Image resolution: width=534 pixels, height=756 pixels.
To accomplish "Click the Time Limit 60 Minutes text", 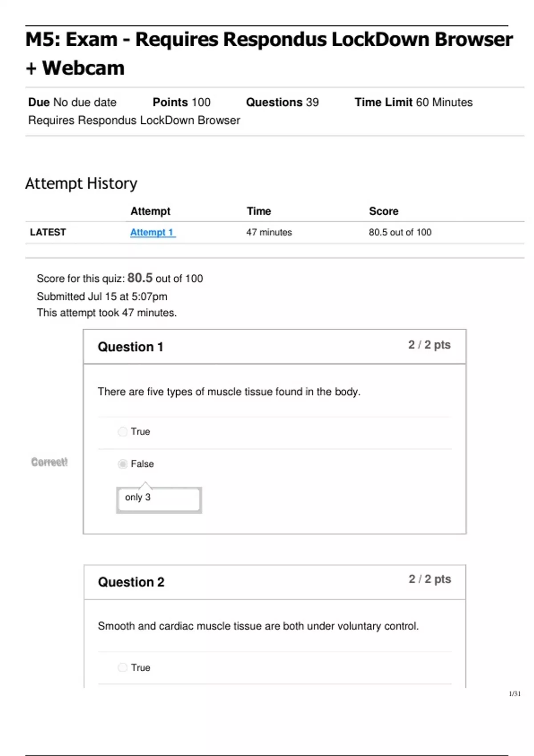I will coord(413,102).
